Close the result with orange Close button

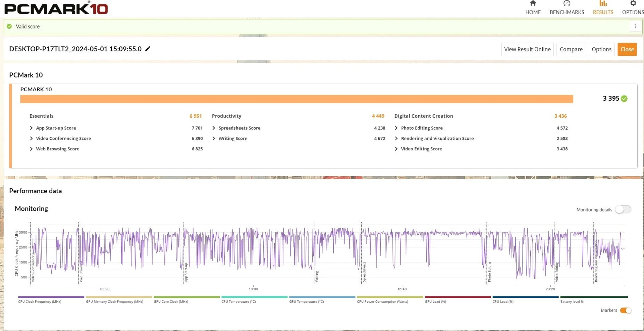tap(627, 49)
